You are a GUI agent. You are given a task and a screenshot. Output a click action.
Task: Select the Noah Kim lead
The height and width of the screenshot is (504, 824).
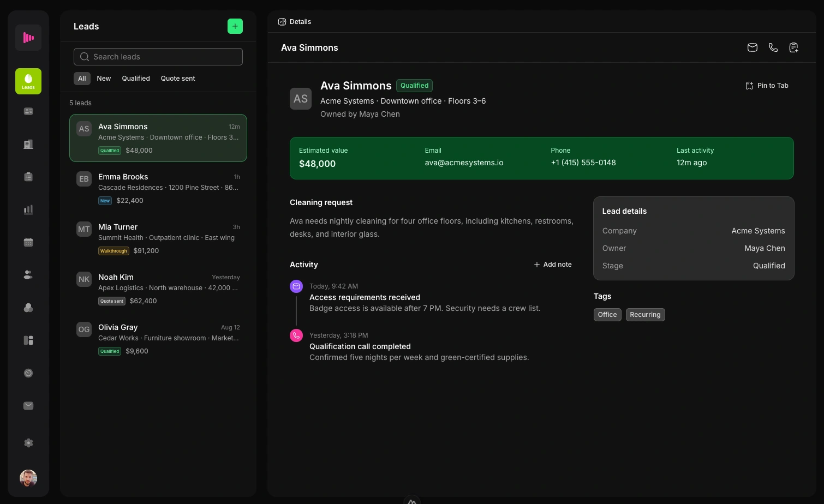[158, 289]
